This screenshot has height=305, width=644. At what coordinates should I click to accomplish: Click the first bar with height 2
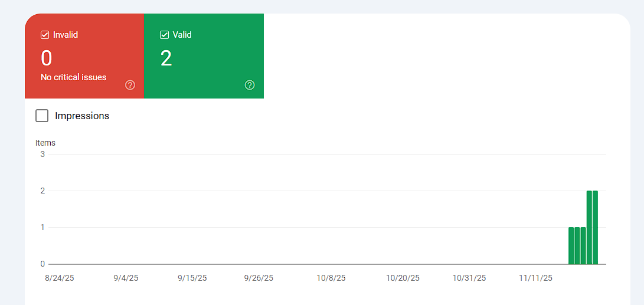click(589, 227)
